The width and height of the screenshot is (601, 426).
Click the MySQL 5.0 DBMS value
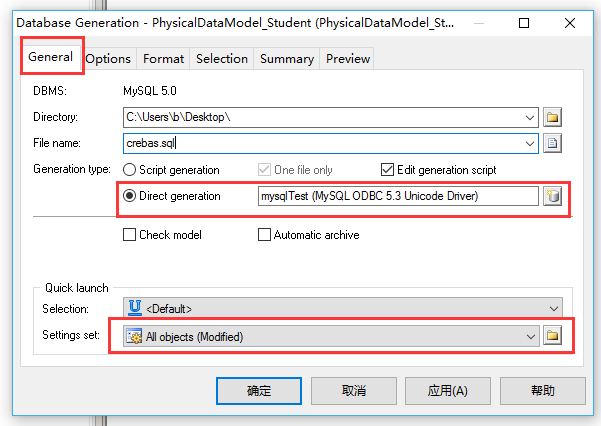pyautogui.click(x=150, y=91)
